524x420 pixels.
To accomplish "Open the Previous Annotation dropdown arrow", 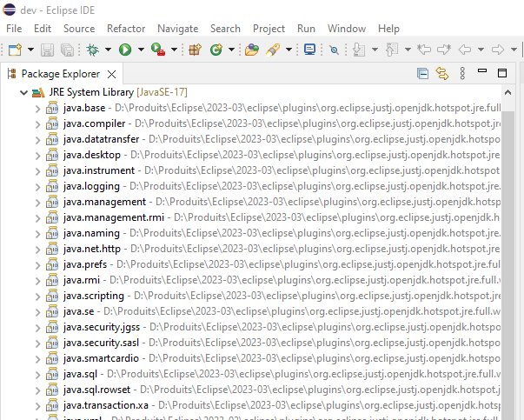I will coord(408,50).
